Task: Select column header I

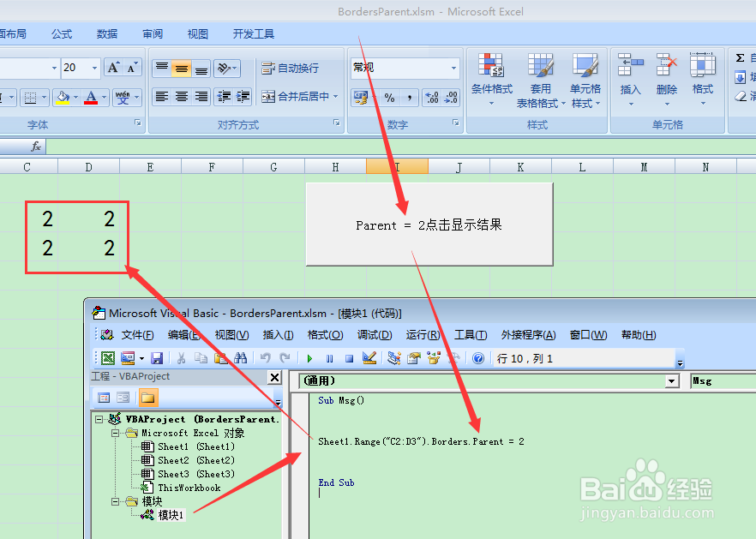Action: [x=398, y=167]
